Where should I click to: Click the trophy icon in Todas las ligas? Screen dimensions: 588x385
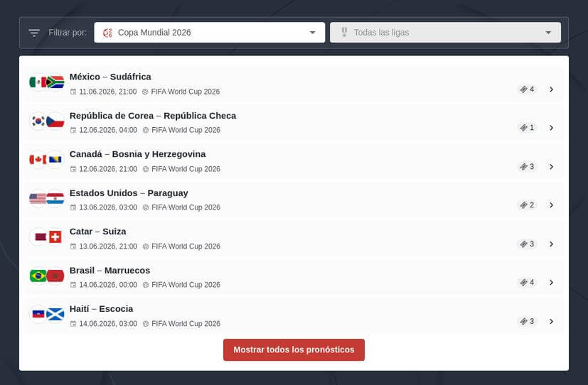(344, 32)
